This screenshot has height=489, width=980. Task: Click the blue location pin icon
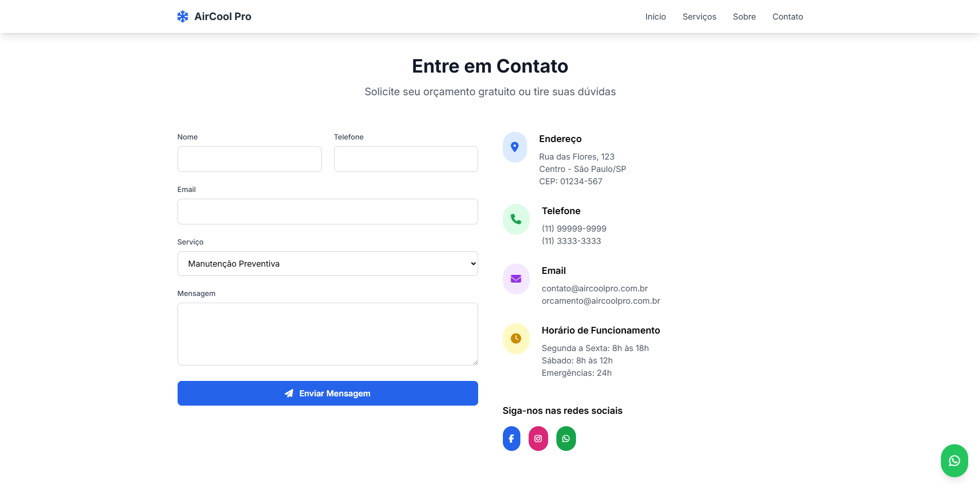pyautogui.click(x=515, y=147)
